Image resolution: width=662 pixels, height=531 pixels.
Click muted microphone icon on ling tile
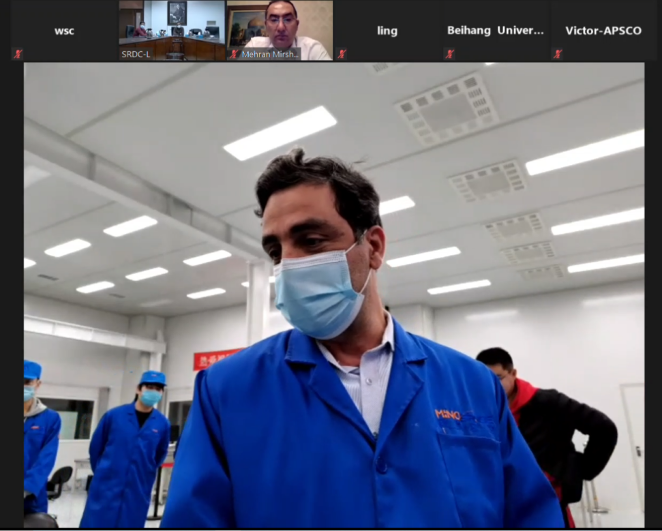(342, 54)
